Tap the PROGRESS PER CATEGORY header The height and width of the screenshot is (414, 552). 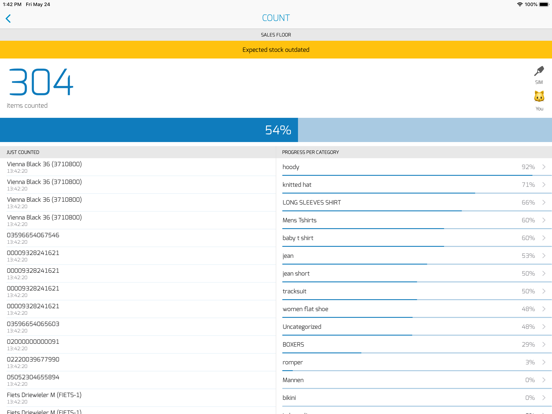pos(310,152)
